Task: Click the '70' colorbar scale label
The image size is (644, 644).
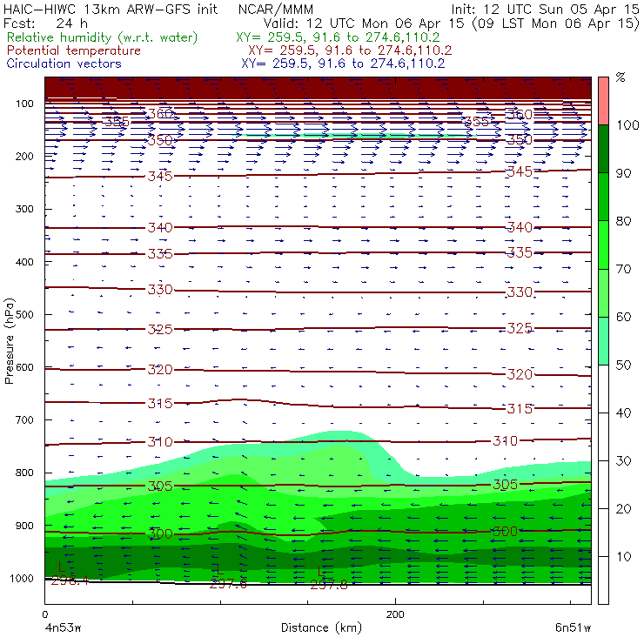Action: (x=623, y=269)
